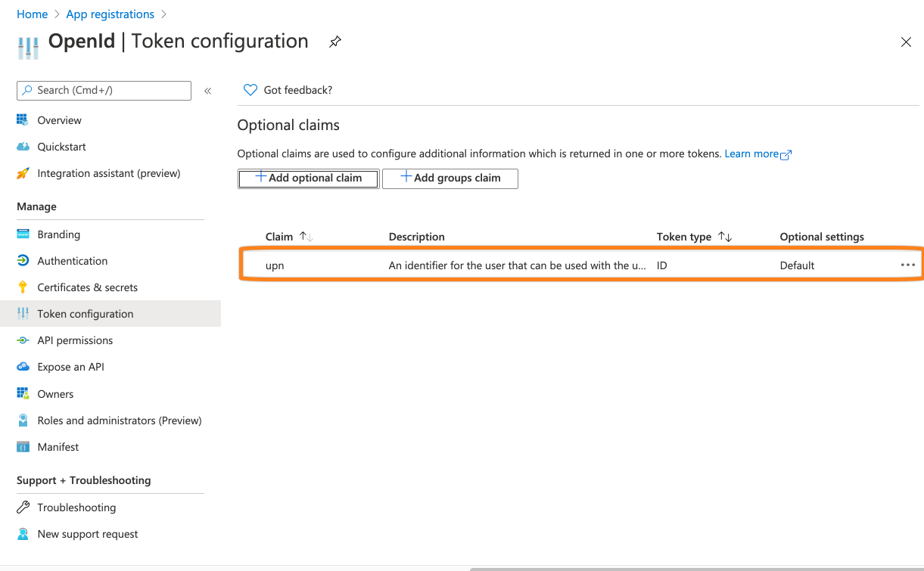
Task: Click the Got feedback heart icon
Action: (x=250, y=90)
